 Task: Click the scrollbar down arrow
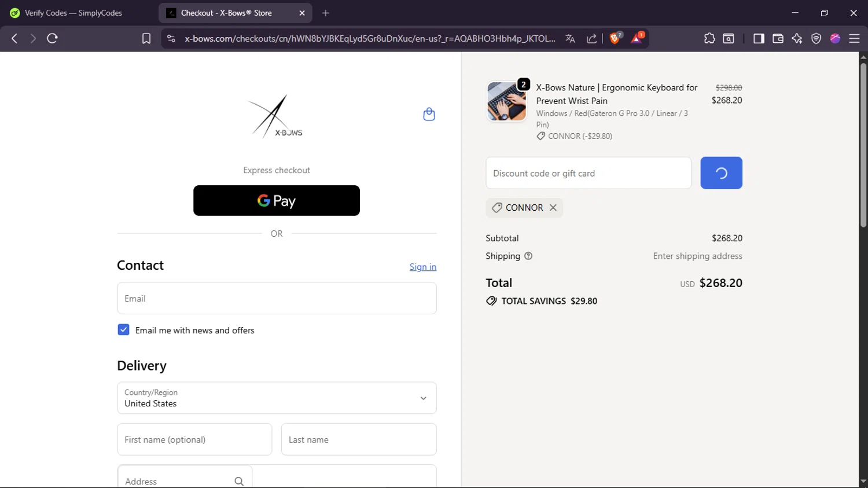pyautogui.click(x=863, y=481)
